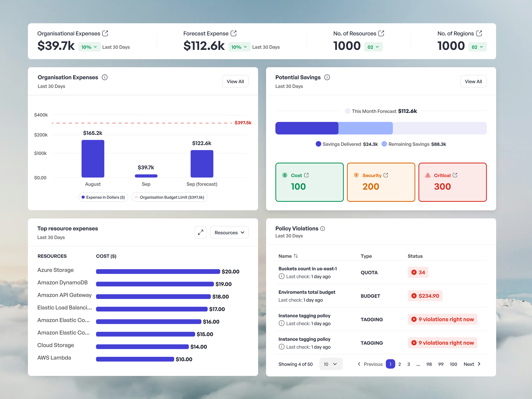
Task: Click info icon next to Policy Violations
Action: (x=323, y=228)
